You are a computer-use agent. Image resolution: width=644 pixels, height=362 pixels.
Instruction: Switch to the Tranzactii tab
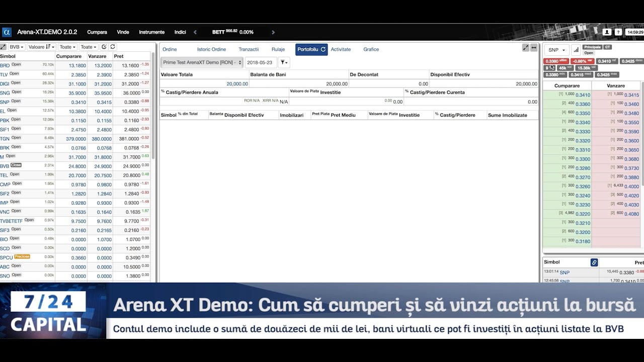249,49
